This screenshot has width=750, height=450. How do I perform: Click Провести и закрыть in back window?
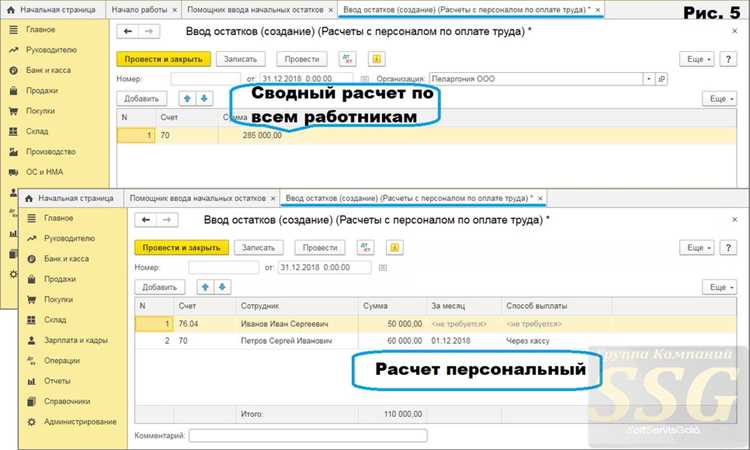pyautogui.click(x=164, y=59)
